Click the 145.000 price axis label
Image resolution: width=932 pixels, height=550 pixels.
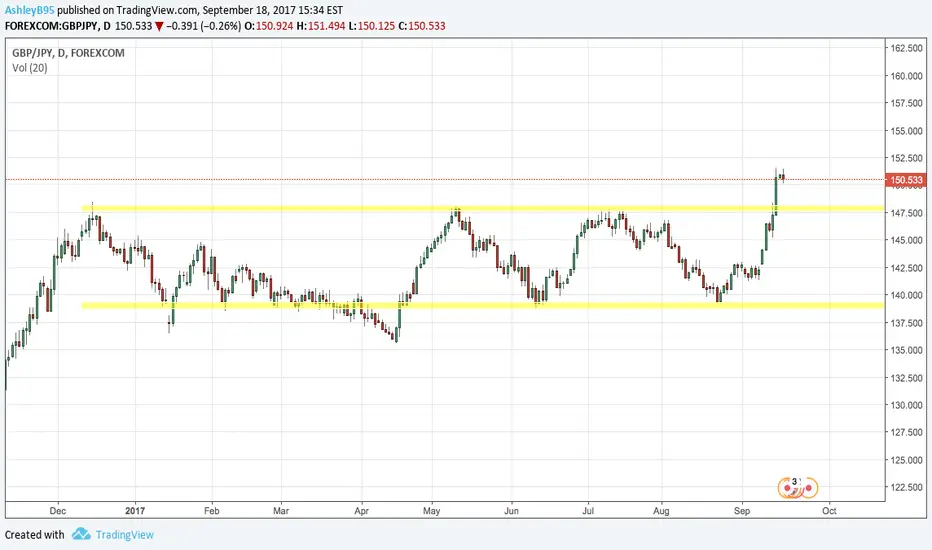click(906, 240)
